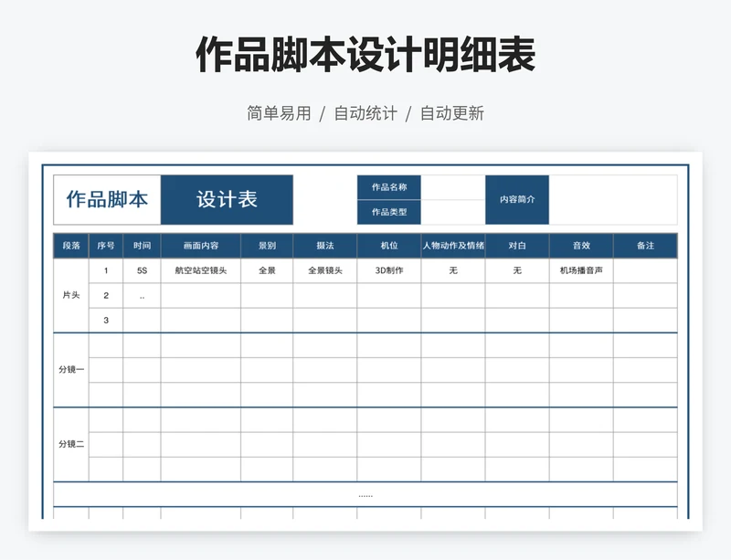The image size is (731, 560).
Task: Click the 无 cell under 对白
Action: (x=517, y=270)
